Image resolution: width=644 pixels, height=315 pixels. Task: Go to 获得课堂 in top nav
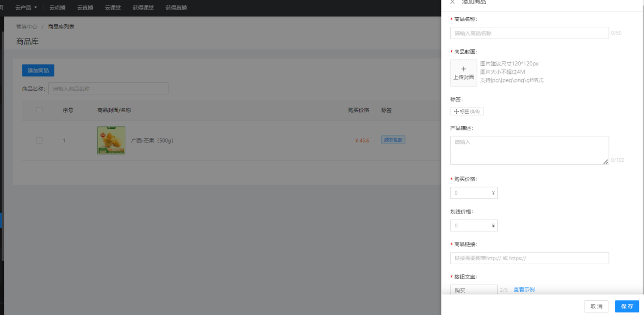click(143, 8)
